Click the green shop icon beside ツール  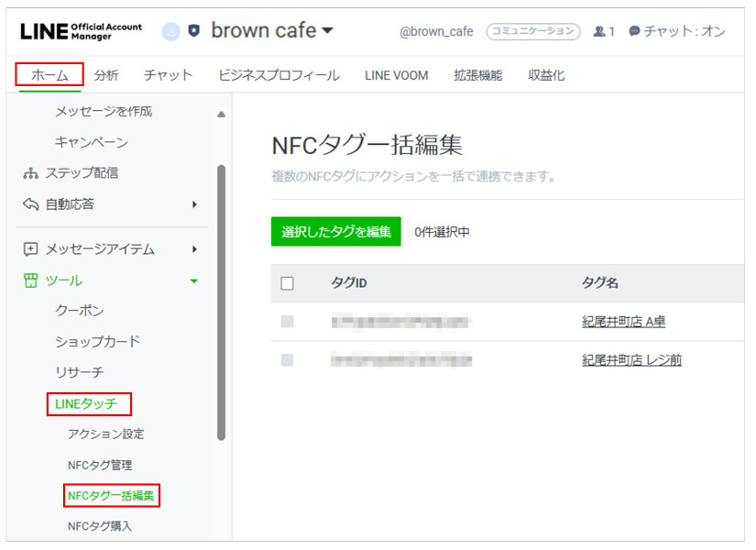pos(31,280)
